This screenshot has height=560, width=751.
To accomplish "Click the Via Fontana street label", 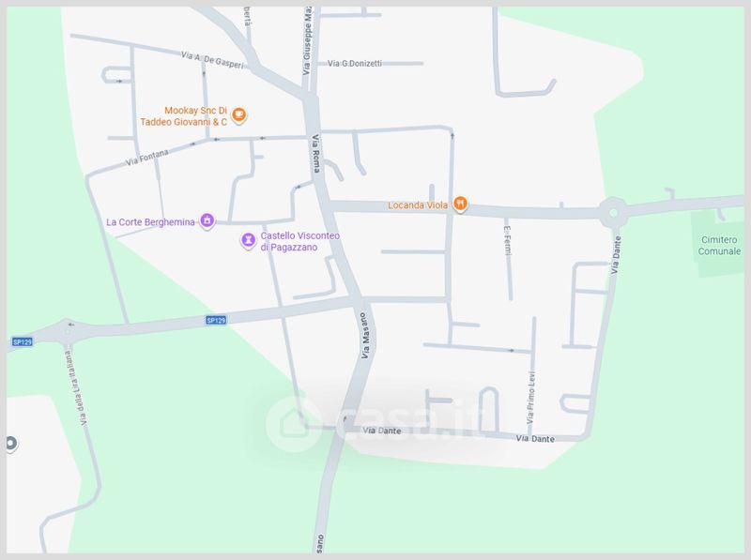I will [x=147, y=158].
